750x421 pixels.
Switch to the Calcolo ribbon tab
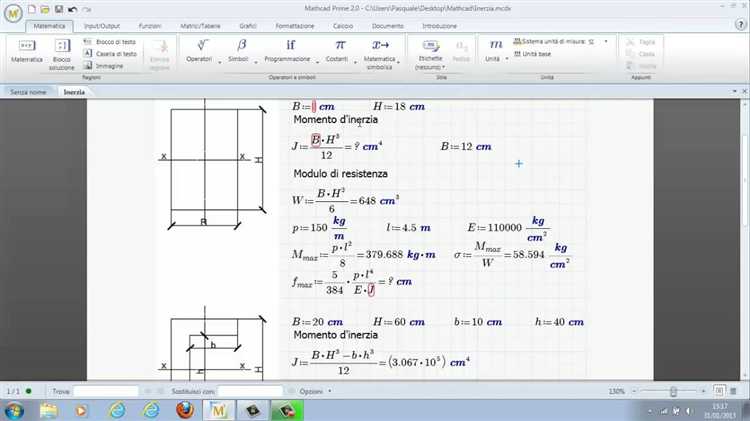(x=343, y=26)
